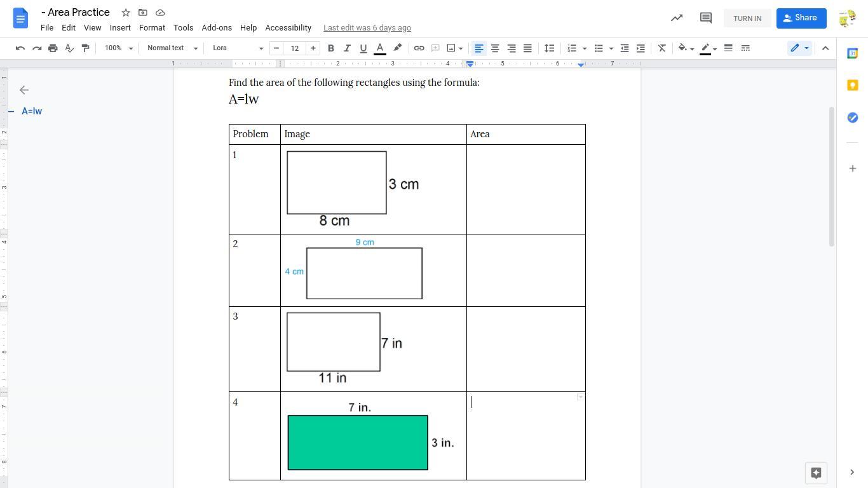Open the Insert menu
Screen dimensions: 868x488
coord(120,28)
